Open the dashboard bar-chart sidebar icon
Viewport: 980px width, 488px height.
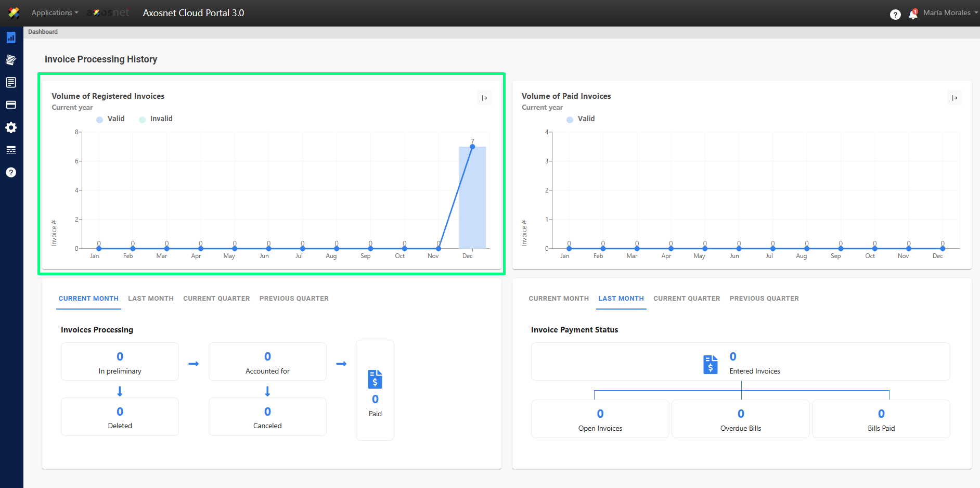(11, 37)
